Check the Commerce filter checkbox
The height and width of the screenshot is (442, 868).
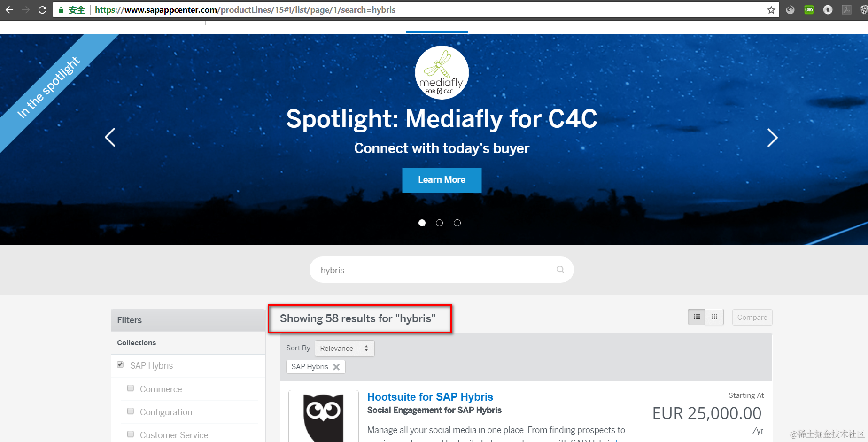pyautogui.click(x=131, y=388)
